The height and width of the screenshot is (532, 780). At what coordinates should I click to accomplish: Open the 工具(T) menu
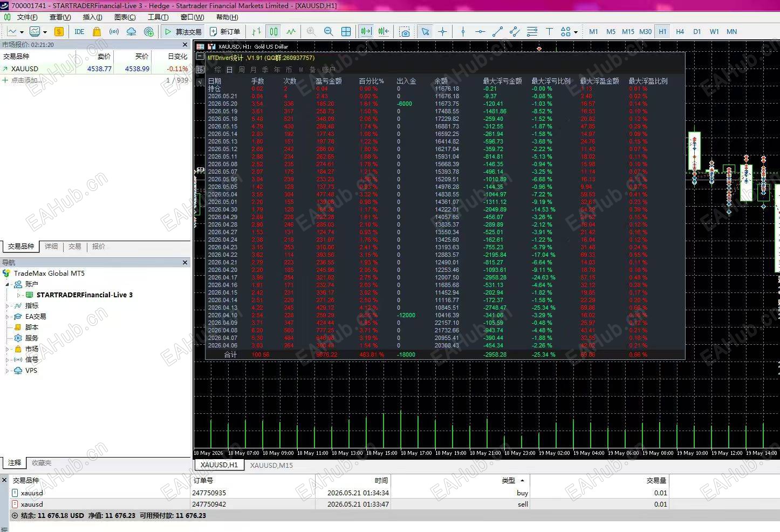pos(158,17)
